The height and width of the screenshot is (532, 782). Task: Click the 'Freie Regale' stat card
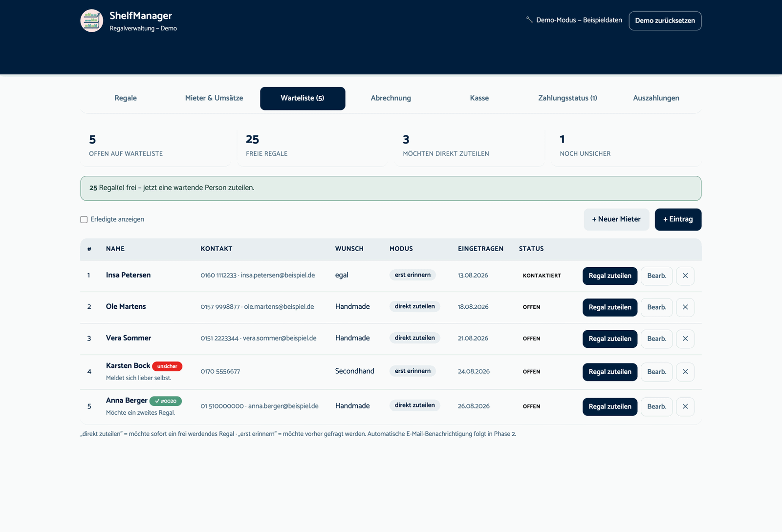click(312, 147)
